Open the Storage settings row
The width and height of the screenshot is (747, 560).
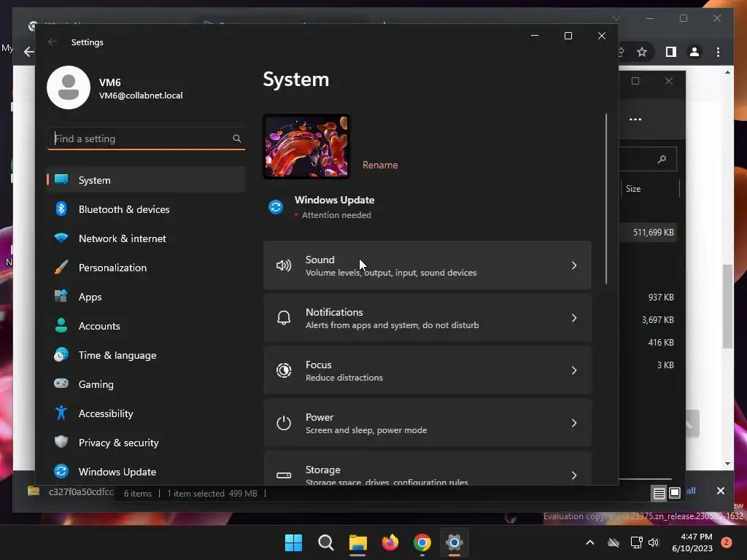pyautogui.click(x=427, y=469)
